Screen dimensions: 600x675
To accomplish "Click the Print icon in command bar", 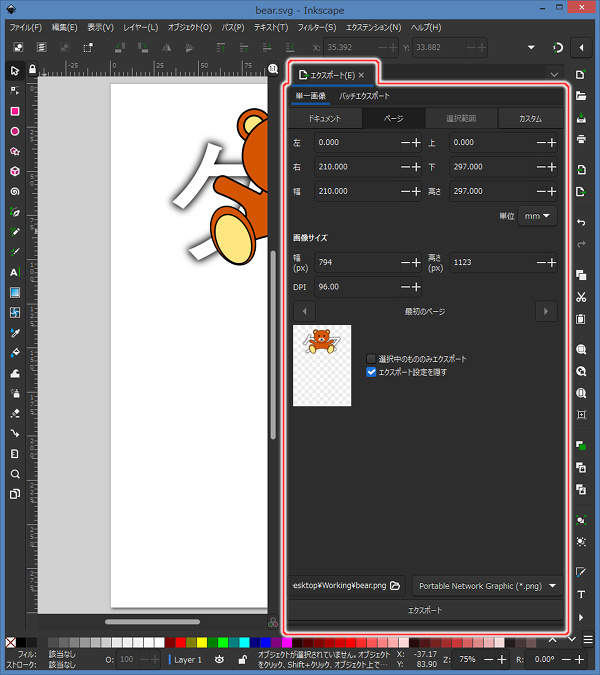I will click(581, 139).
